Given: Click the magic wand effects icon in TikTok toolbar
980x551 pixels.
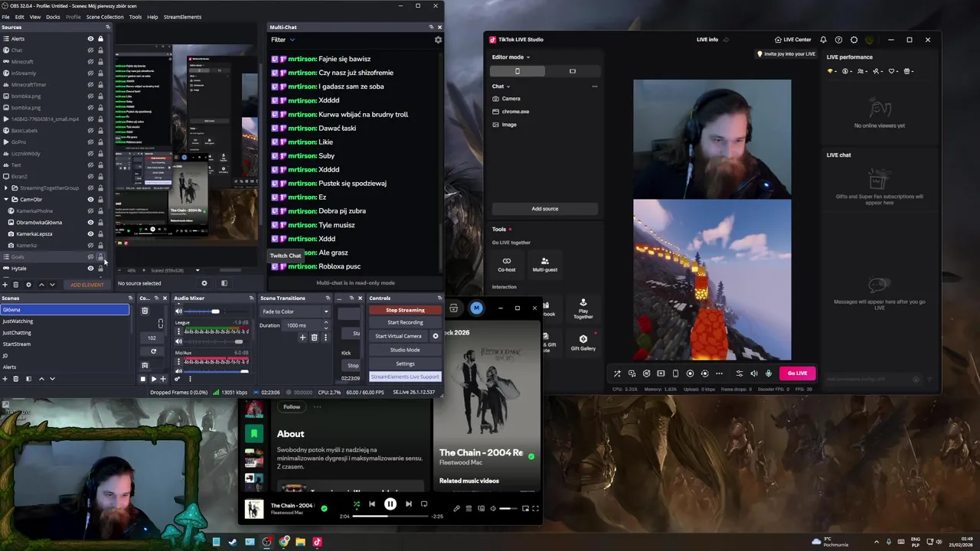Looking at the screenshot, I should pyautogui.click(x=617, y=373).
